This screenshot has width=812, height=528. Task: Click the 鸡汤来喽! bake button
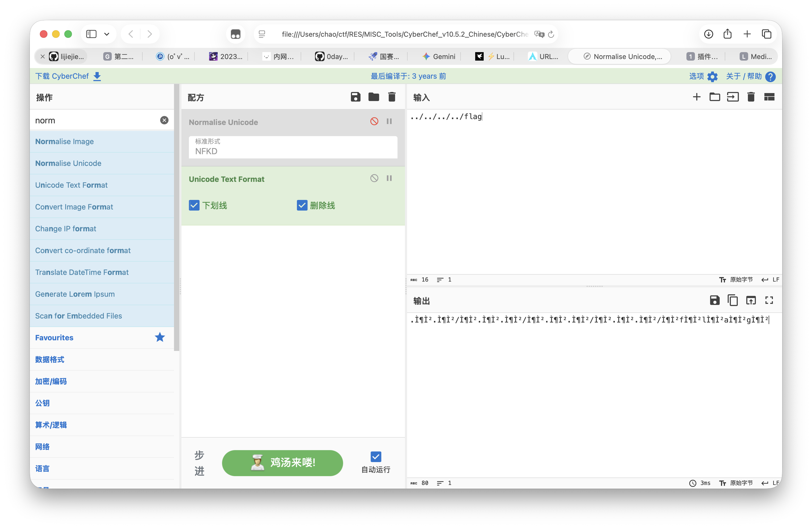click(x=282, y=463)
